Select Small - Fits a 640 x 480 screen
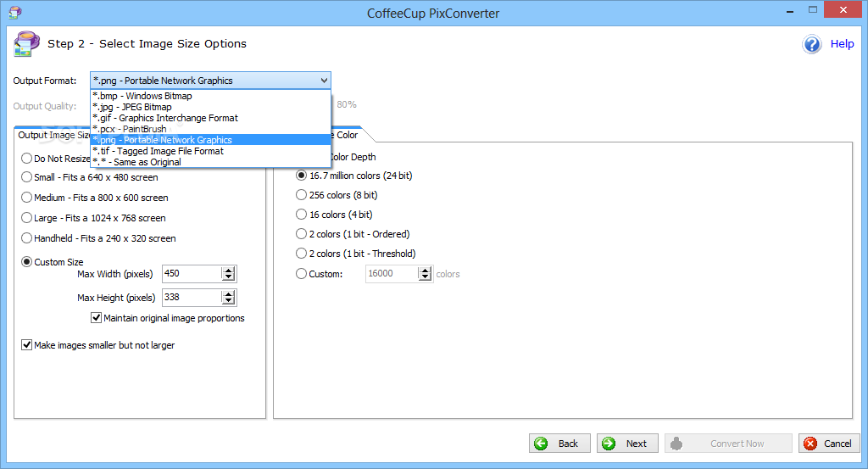868x469 pixels. 26,177
